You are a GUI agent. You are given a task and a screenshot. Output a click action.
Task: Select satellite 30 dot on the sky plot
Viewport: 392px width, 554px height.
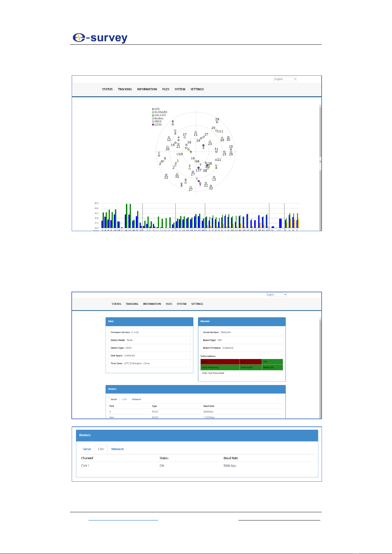click(x=228, y=137)
